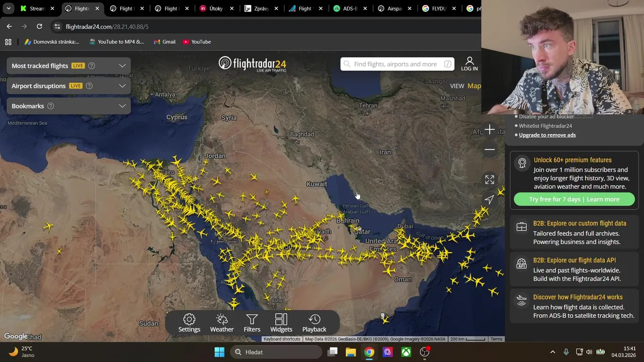The height and width of the screenshot is (362, 644).
Task: Center map on my location arrow
Action: (490, 200)
